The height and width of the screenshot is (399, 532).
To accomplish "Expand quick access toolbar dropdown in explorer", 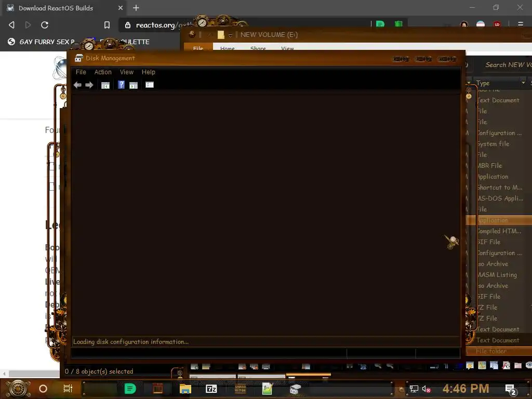I will coord(230,35).
